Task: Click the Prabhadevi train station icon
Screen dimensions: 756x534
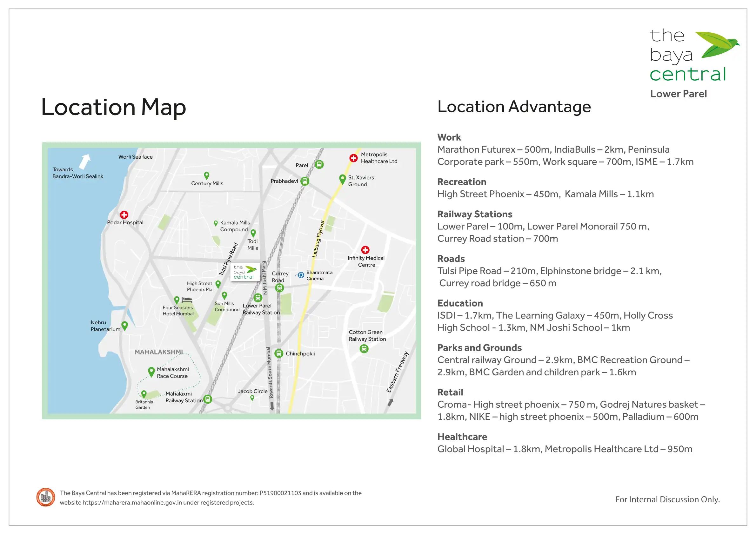Action: 305,181
